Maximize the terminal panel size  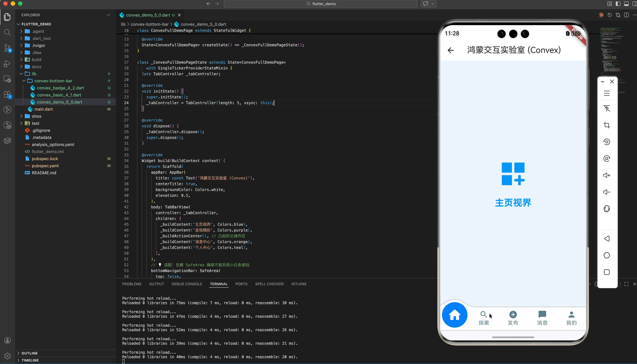tap(626, 284)
